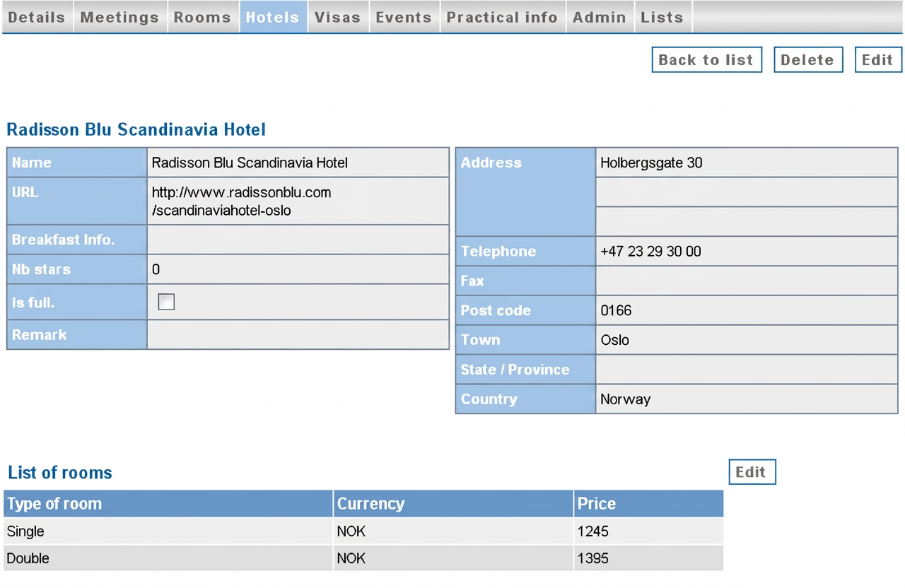Image resolution: width=905 pixels, height=588 pixels.
Task: Click the price 1395
Action: [x=592, y=558]
